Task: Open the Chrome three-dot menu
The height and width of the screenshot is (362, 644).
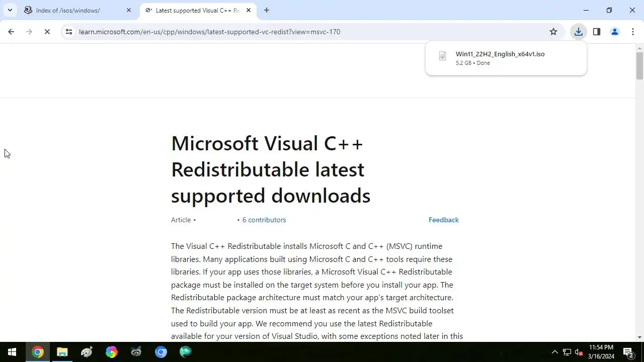Action: pyautogui.click(x=633, y=32)
